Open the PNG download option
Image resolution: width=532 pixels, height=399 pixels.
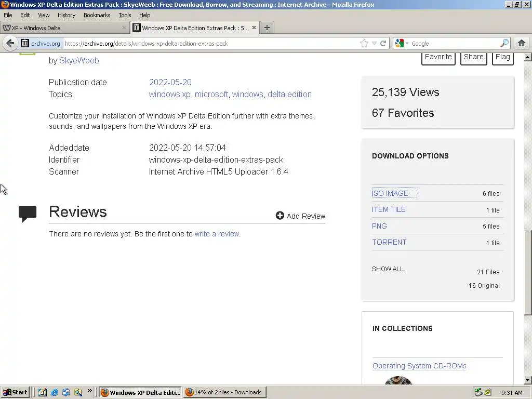tap(379, 226)
